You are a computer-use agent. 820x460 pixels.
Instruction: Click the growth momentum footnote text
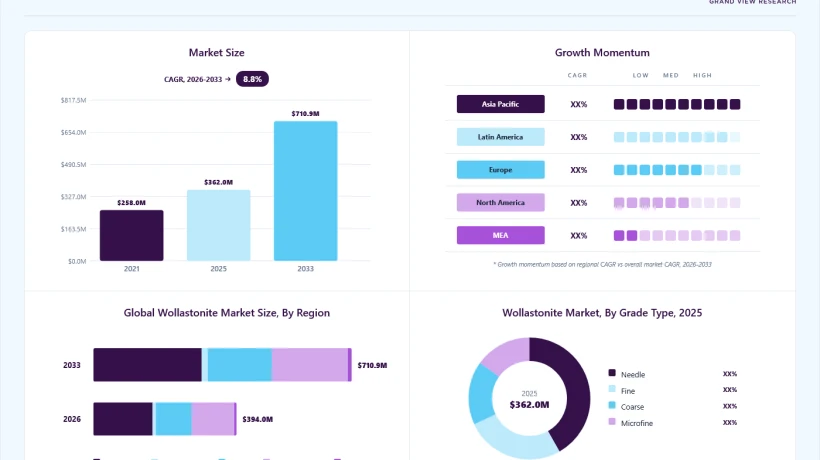[x=602, y=264]
